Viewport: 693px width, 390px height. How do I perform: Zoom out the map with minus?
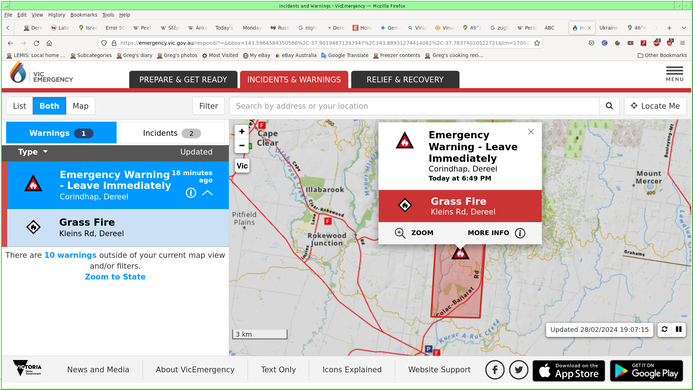pos(241,145)
